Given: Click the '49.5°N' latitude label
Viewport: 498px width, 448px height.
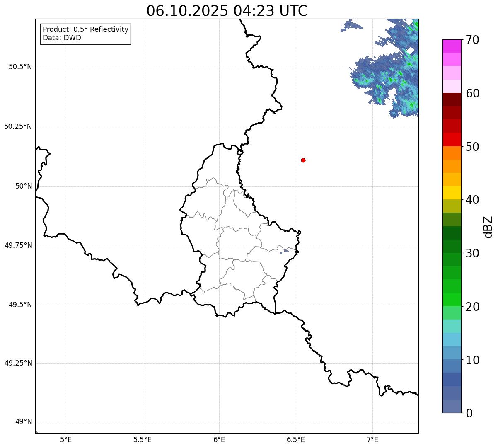Looking at the screenshot, I should click(x=20, y=305).
